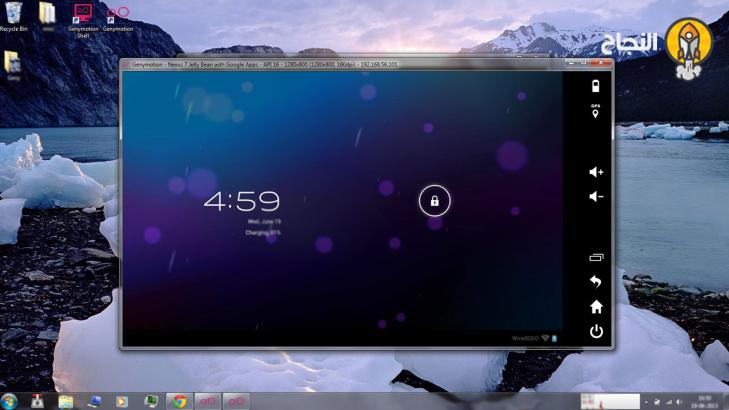The width and height of the screenshot is (729, 410).
Task: Open Google Chrome from the taskbar
Action: [x=180, y=401]
